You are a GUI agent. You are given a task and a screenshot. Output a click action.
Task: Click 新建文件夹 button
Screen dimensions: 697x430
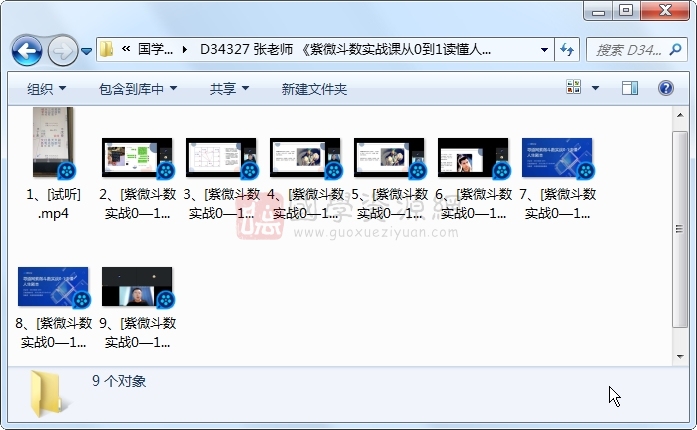(x=314, y=89)
